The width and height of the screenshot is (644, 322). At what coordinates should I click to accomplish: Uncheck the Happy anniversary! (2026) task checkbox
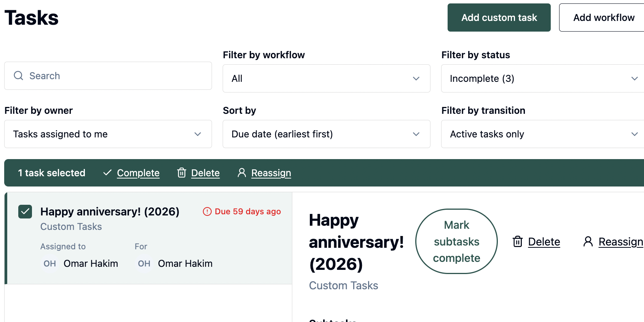point(25,212)
